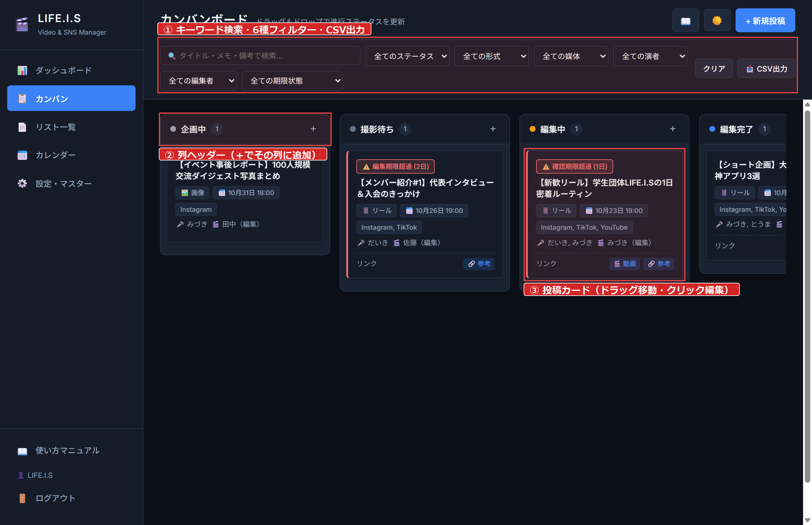Image resolution: width=812 pixels, height=525 pixels.
Task: Click the リール tag on メンバー紹介#1 card
Action: [x=376, y=211]
